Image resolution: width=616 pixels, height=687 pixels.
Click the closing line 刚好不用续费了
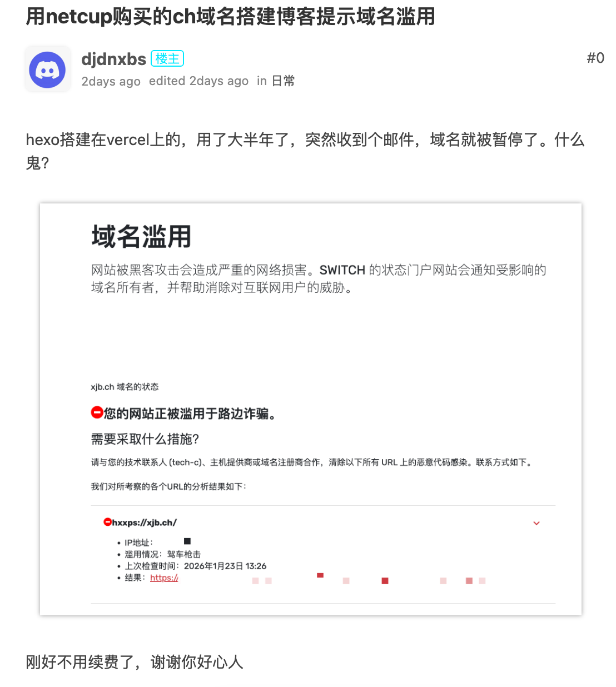(135, 662)
